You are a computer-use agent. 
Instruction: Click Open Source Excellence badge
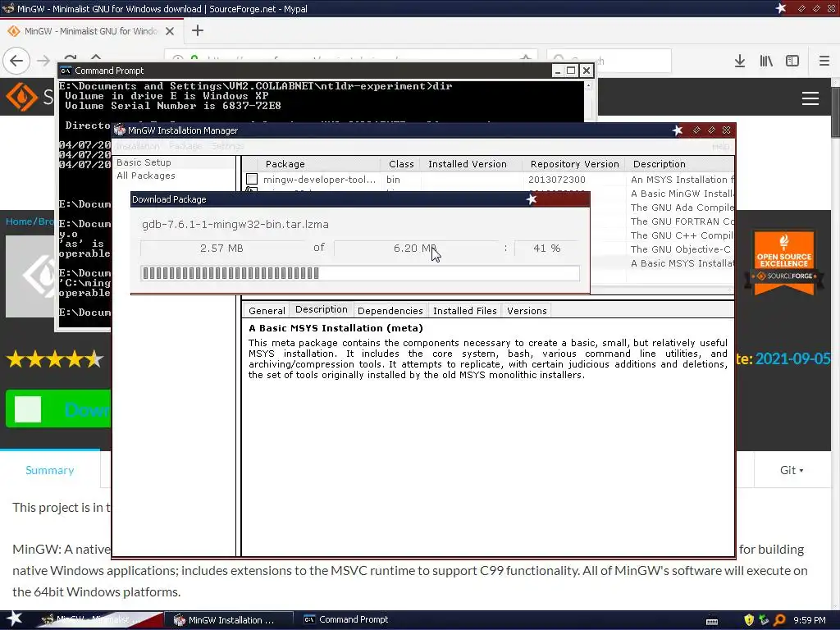(783, 262)
